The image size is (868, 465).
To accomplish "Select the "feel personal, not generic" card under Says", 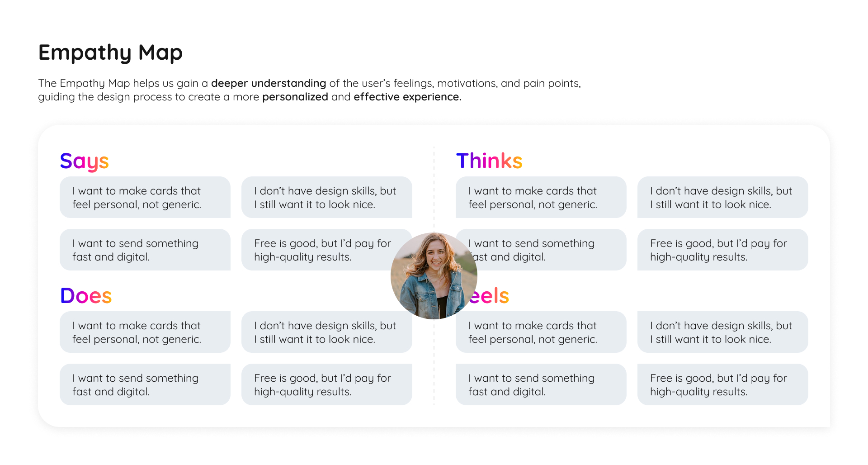I will click(x=145, y=197).
